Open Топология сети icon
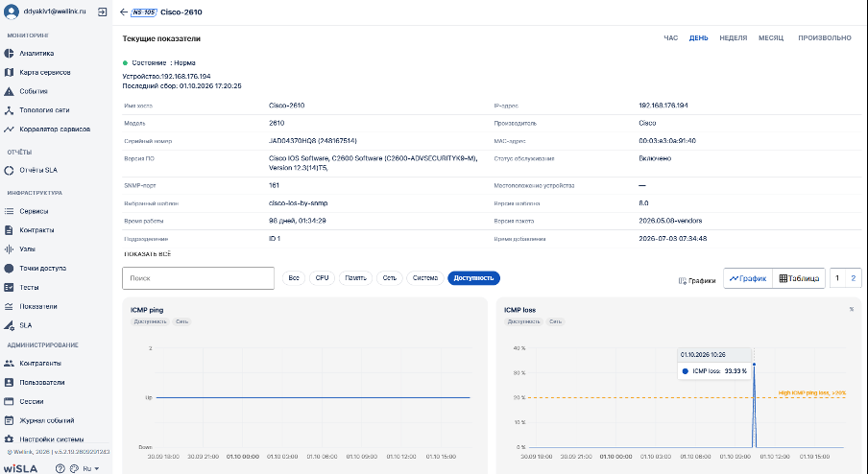The image size is (868, 474). [x=9, y=110]
